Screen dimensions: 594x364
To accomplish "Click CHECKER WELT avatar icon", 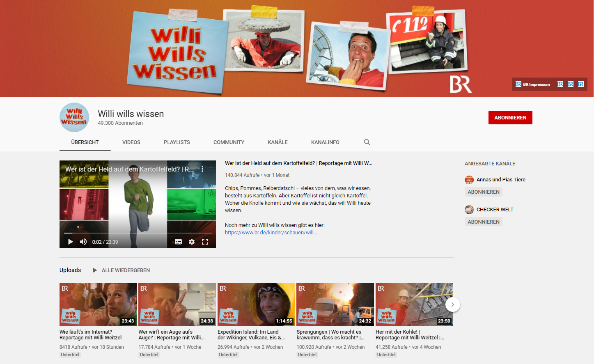I will [469, 210].
